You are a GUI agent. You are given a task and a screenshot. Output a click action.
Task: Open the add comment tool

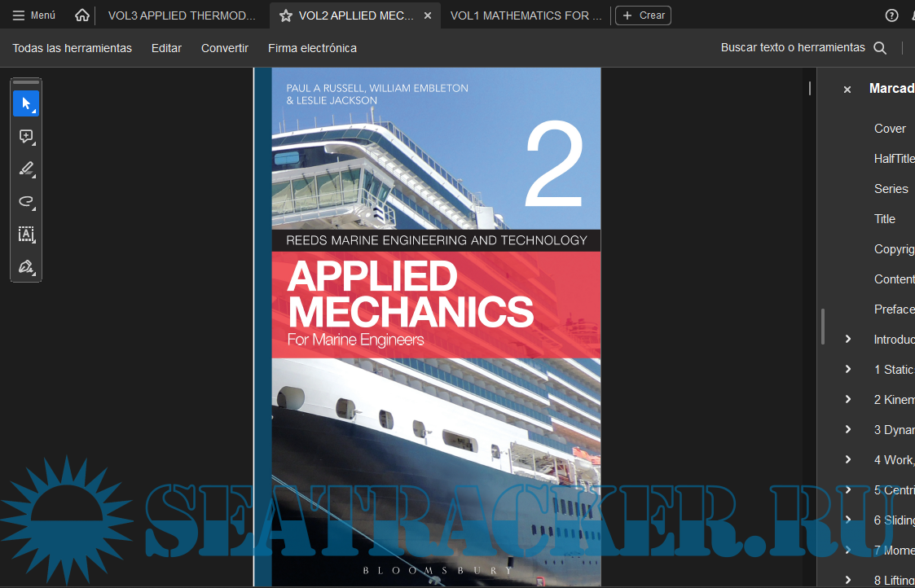click(26, 137)
